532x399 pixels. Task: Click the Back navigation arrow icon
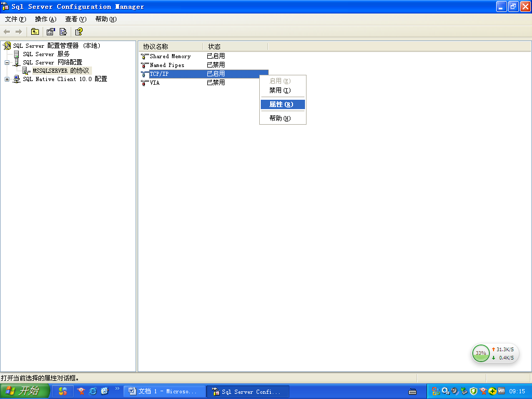(6, 32)
